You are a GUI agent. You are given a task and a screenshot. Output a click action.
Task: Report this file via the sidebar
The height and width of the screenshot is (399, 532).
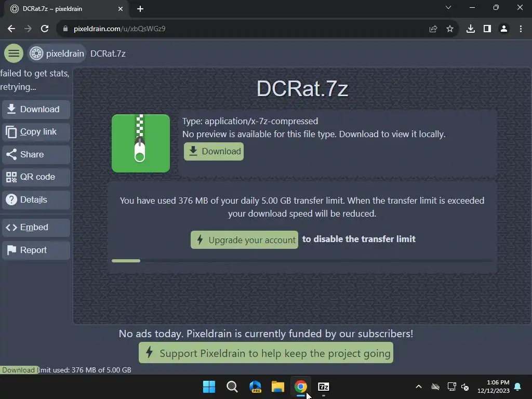(x=36, y=250)
